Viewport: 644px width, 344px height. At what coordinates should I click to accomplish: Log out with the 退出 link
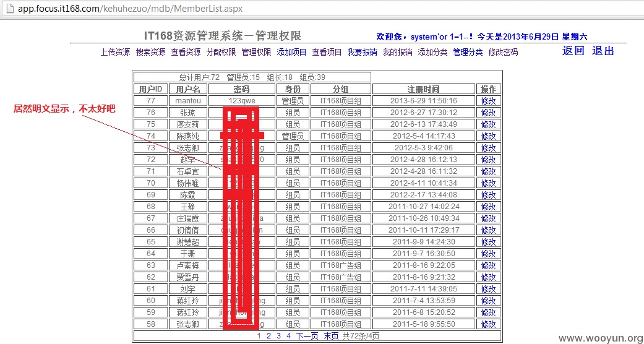coord(603,51)
